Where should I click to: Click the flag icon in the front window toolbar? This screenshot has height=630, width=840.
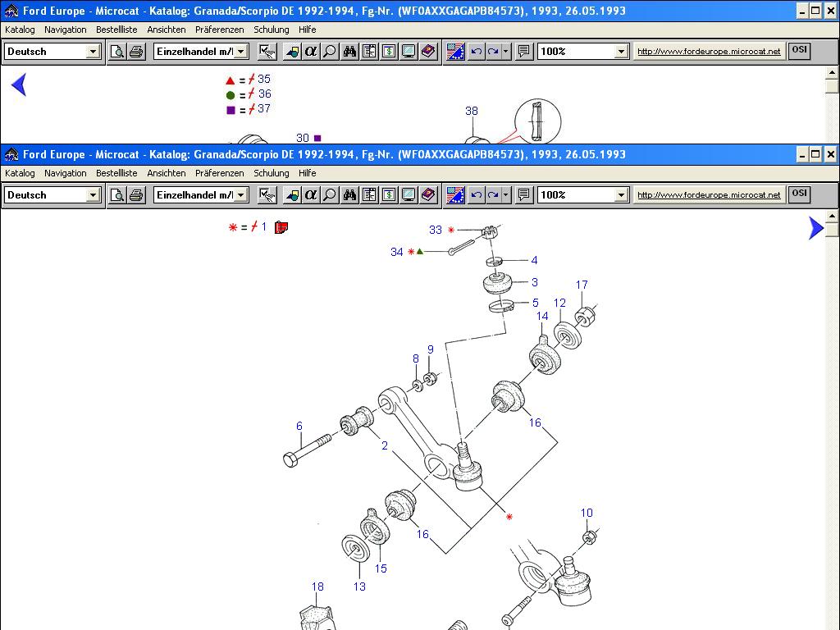[455, 195]
